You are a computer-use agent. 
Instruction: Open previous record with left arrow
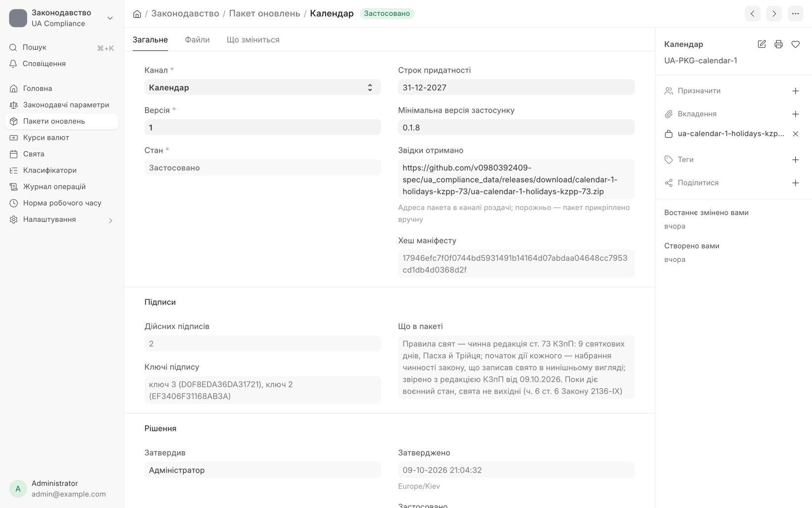point(753,13)
